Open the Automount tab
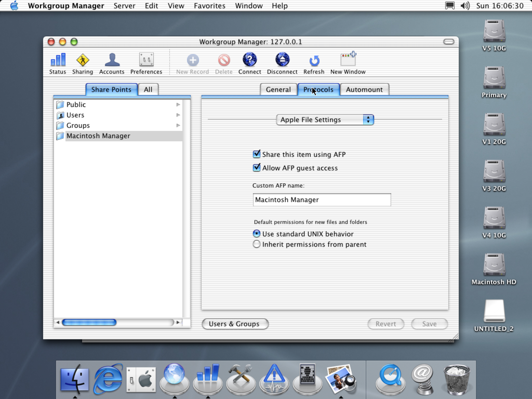532x399 pixels. (364, 90)
